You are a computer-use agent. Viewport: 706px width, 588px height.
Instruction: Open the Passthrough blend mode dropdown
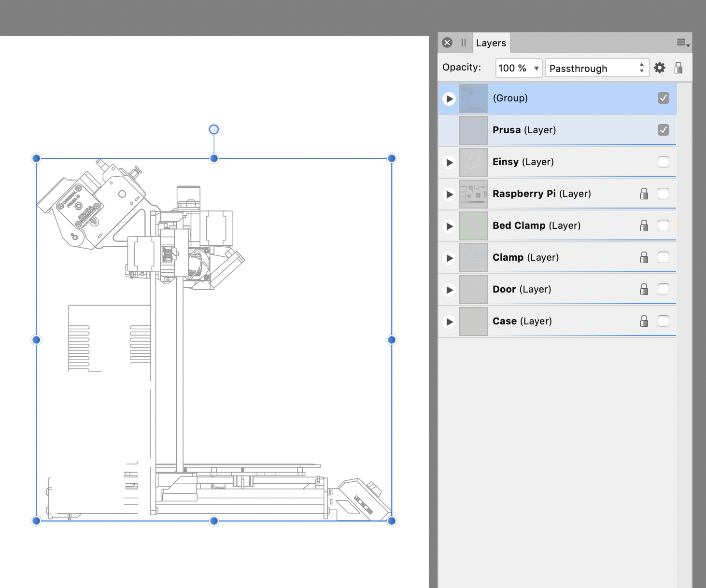point(596,68)
